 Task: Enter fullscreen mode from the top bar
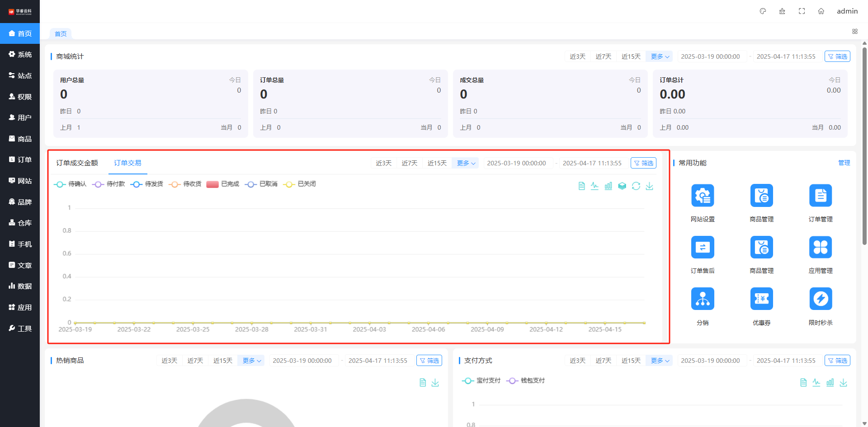(x=802, y=11)
